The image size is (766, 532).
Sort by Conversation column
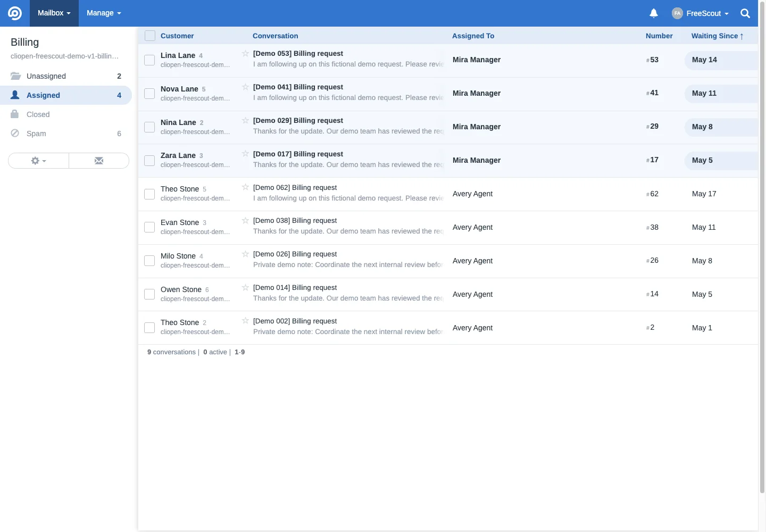275,36
